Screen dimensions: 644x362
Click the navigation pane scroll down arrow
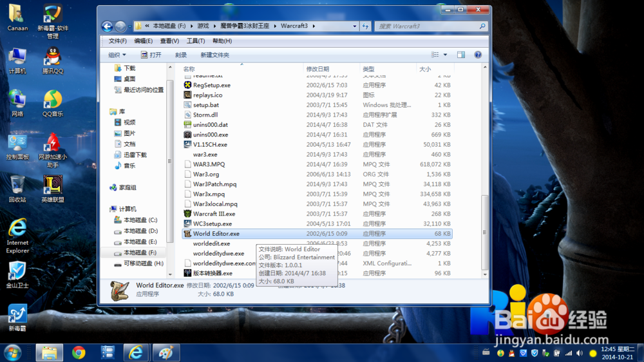[x=170, y=274]
